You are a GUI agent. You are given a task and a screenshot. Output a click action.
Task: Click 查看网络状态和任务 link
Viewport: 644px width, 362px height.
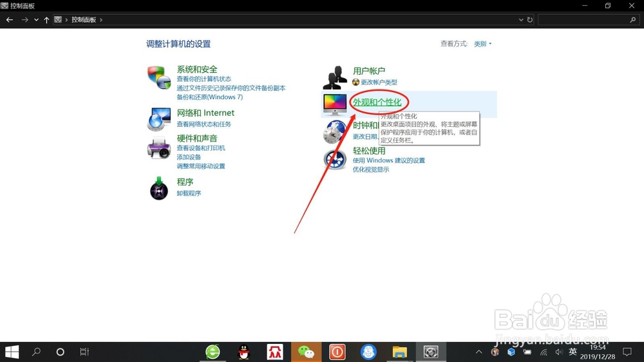204,124
